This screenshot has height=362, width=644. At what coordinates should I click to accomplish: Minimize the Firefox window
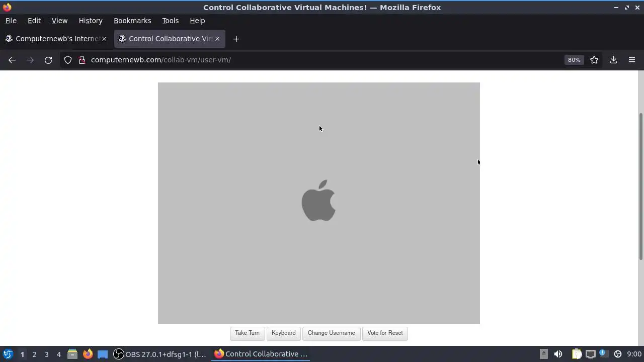point(616,8)
